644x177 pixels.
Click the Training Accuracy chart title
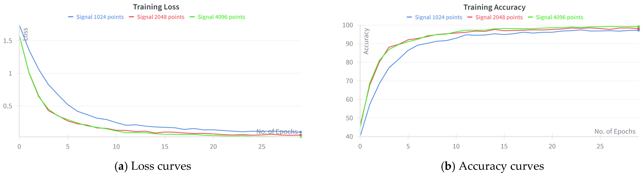[x=494, y=7]
